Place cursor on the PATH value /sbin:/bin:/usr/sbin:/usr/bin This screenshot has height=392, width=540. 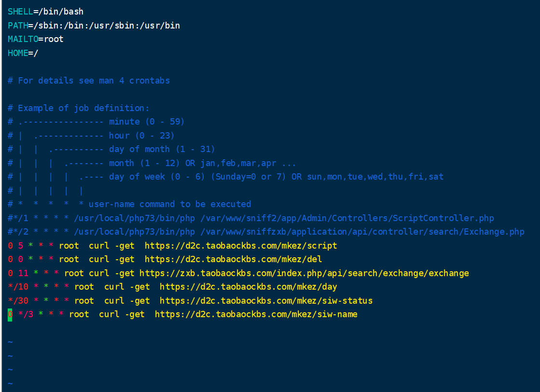tap(104, 25)
